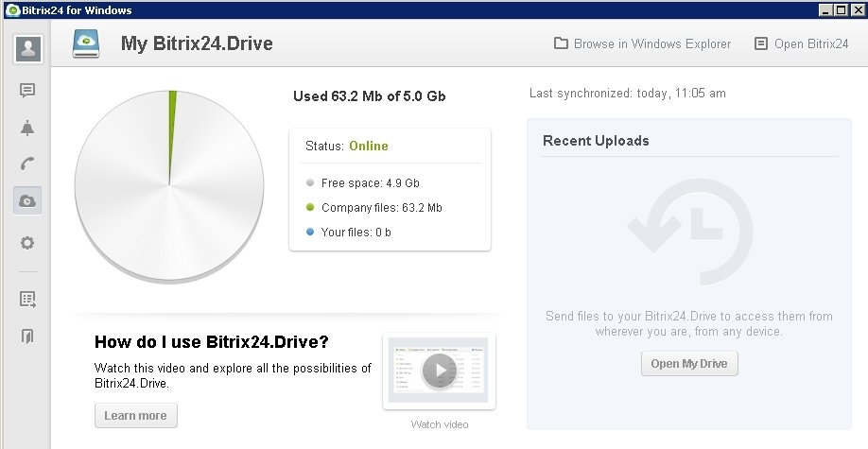Click the grey Free space legend dot

310,182
